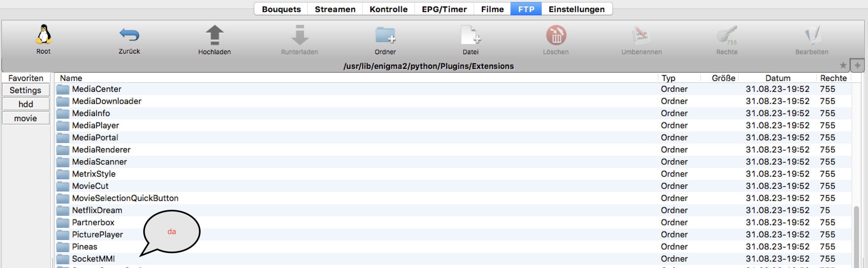Click the Runterladen download icon

(300, 35)
